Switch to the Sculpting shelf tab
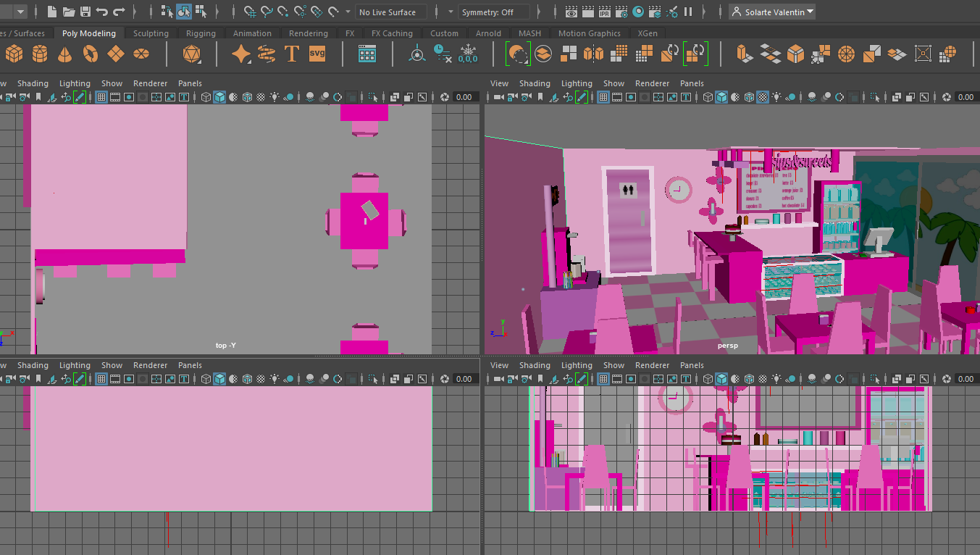Viewport: 980px width, 555px height. [x=151, y=33]
